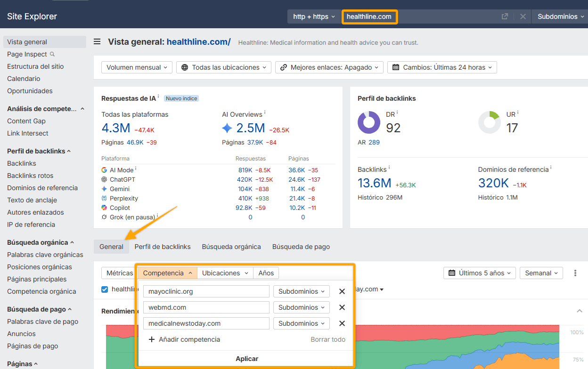Open Dominios de referencia in sidebar
The width and height of the screenshot is (588, 369).
(42, 188)
